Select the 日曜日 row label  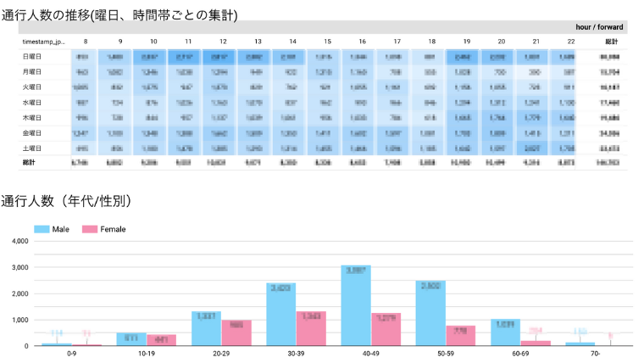32,57
